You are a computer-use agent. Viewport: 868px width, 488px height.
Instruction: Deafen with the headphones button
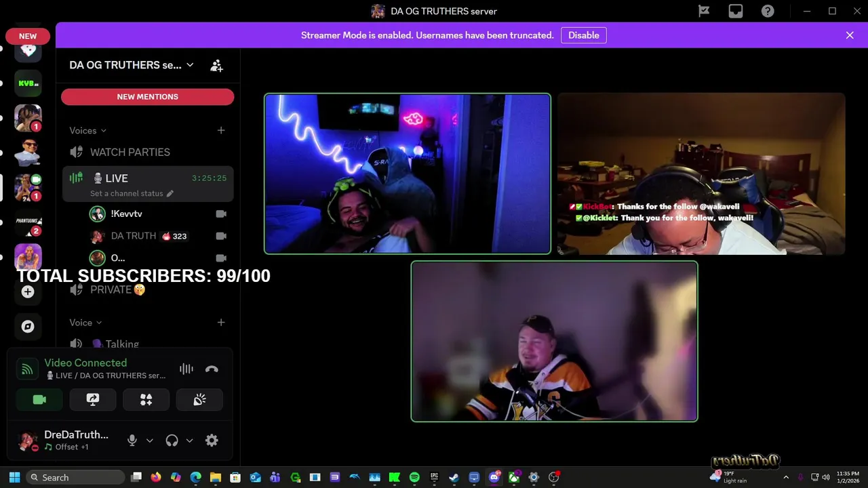[x=172, y=441]
